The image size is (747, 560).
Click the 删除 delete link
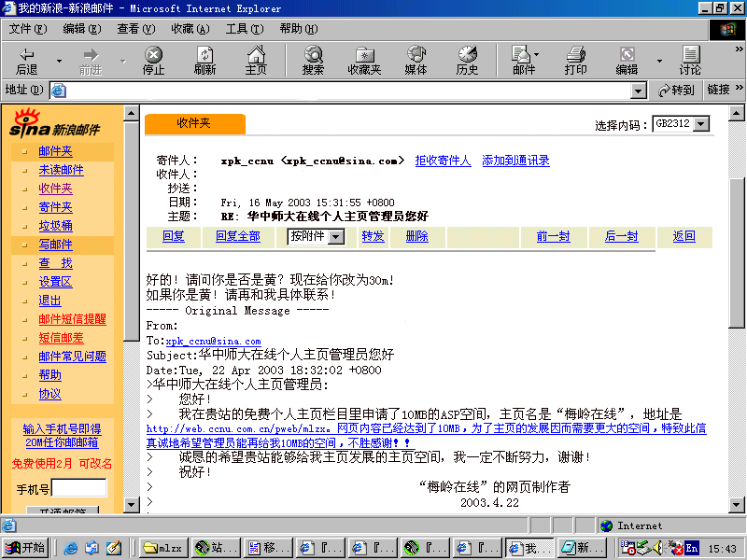coord(416,236)
